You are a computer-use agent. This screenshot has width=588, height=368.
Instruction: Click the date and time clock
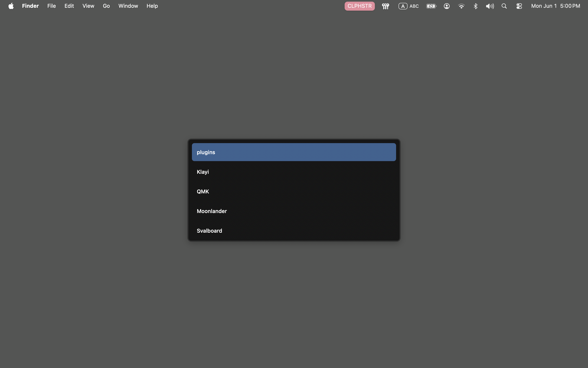pos(556,6)
